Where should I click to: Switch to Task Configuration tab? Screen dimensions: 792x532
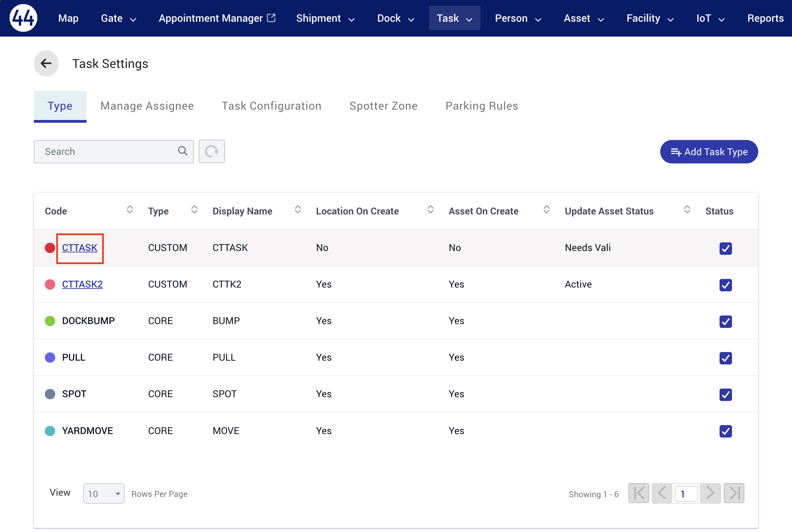[271, 106]
